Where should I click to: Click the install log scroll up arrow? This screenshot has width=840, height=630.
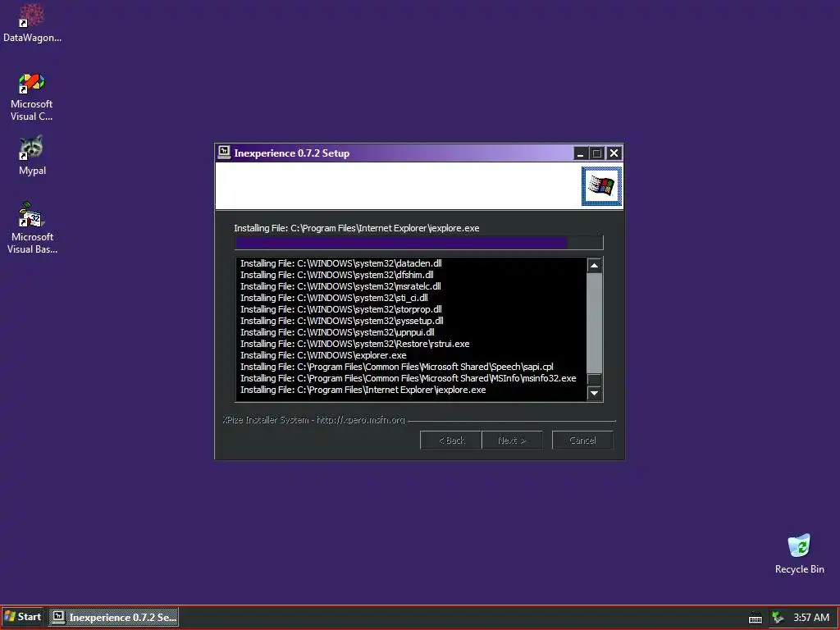[x=594, y=266]
